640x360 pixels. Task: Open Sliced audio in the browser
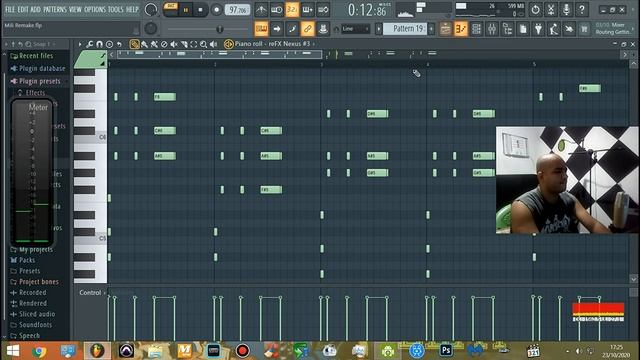point(37,314)
